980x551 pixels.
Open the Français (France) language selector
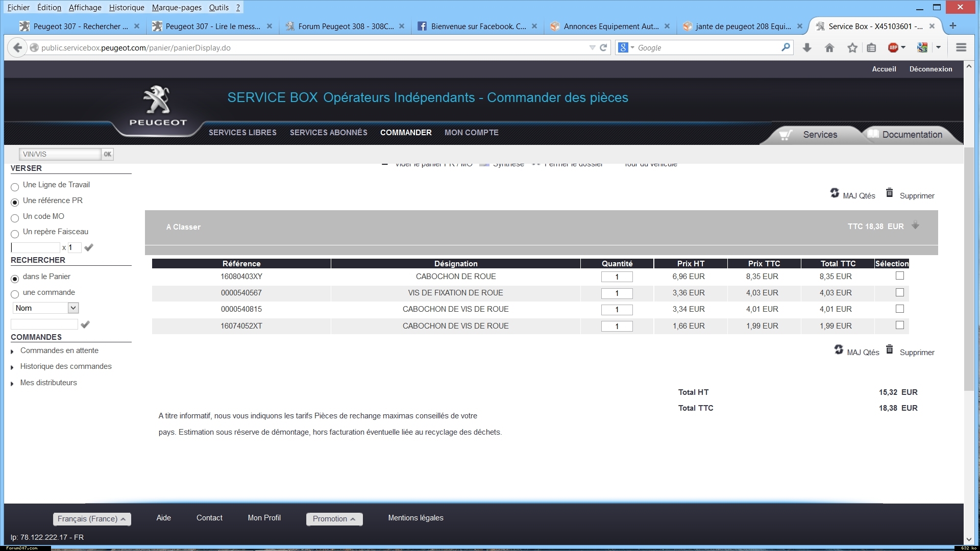(x=92, y=519)
